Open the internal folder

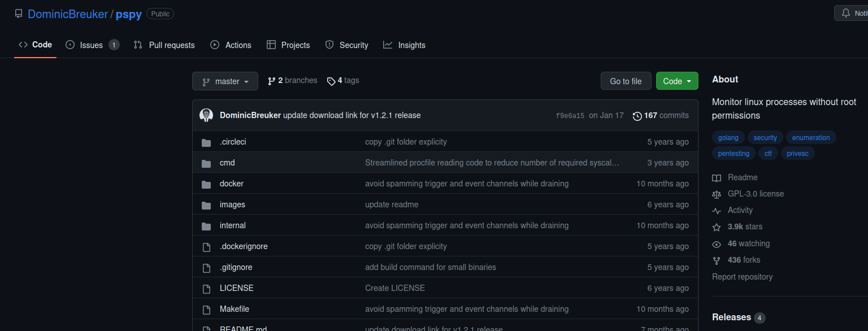click(233, 225)
